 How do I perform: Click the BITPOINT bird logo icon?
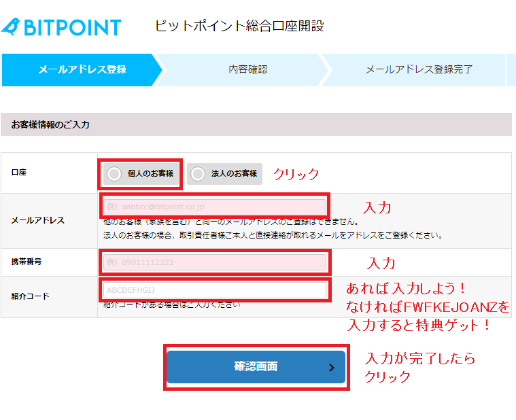[x=11, y=27]
